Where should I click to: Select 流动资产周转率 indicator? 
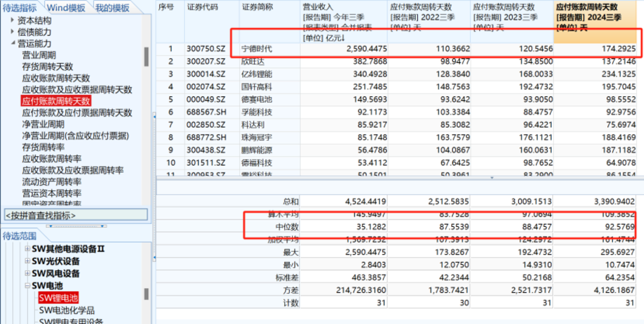click(x=51, y=182)
